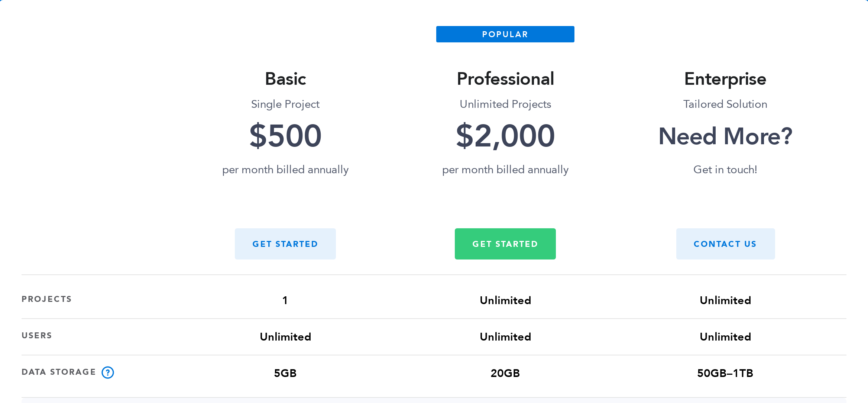Select the 50GB–1TB storage value
The image size is (868, 403).
[725, 373]
